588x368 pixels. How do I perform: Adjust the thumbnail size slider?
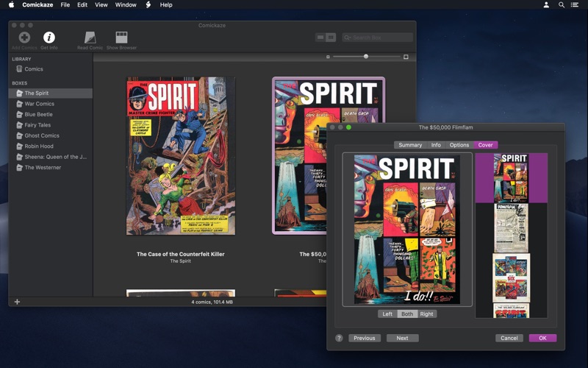[366, 57]
